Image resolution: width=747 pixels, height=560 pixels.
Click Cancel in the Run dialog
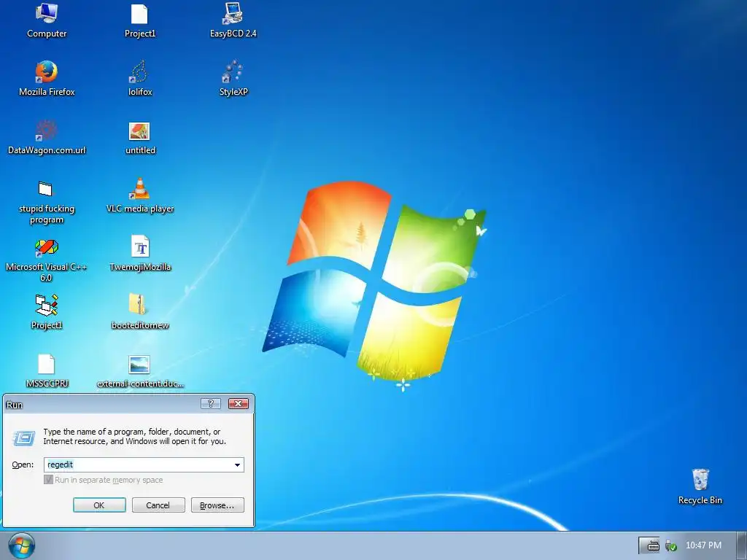[x=158, y=505]
